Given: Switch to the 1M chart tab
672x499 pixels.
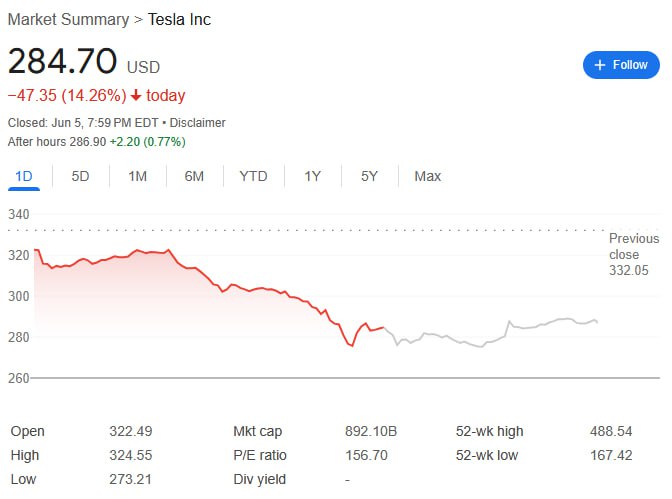Looking at the screenshot, I should coord(137,177).
